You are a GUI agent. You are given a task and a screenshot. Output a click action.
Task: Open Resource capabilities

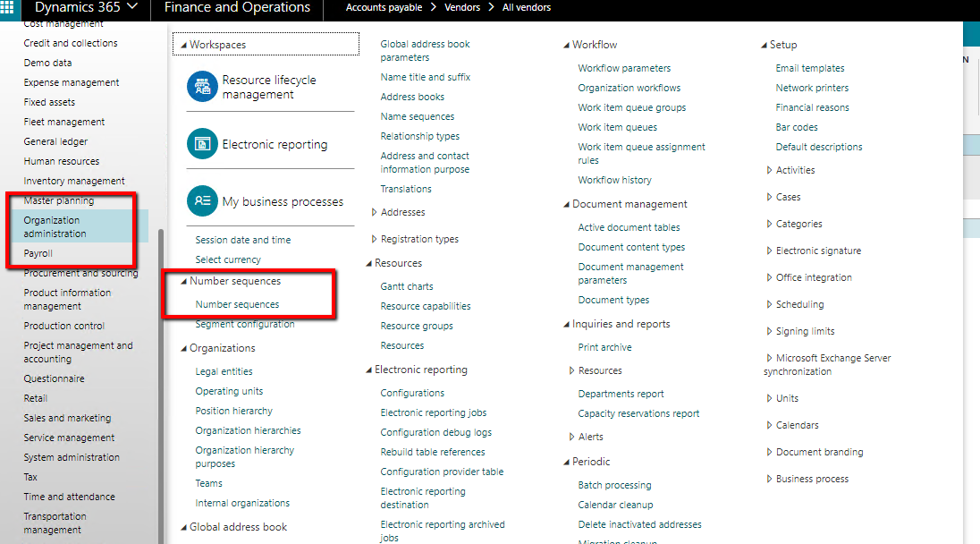click(426, 306)
